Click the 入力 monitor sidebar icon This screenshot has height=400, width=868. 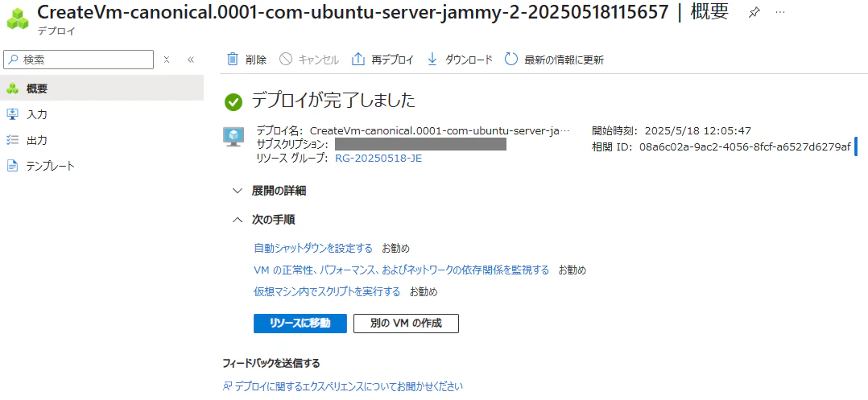12,114
